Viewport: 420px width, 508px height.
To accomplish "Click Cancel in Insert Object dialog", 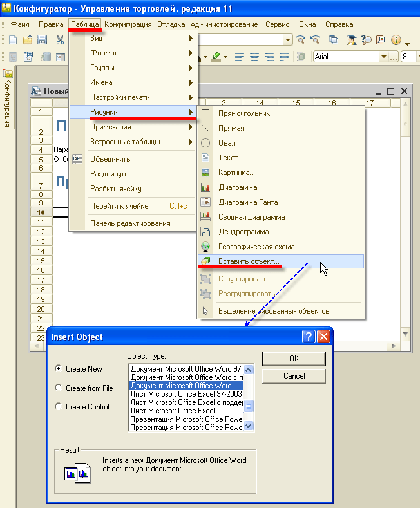I will point(294,376).
